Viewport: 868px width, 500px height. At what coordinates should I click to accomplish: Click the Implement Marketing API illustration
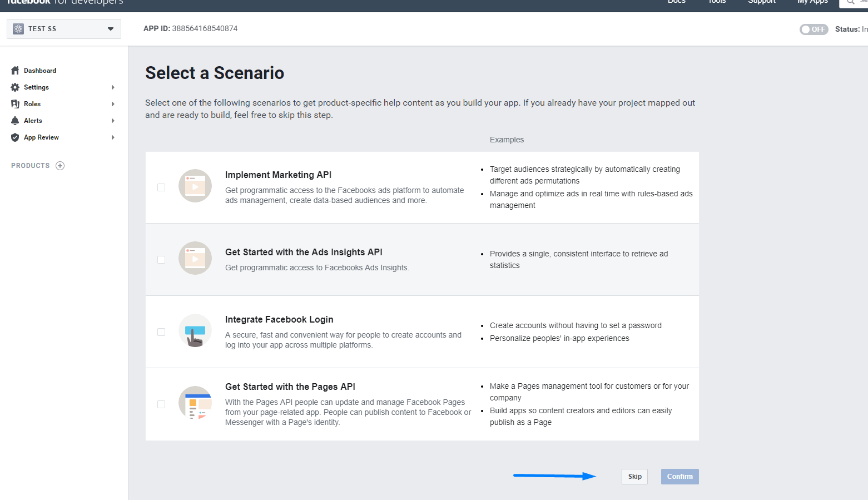tap(195, 186)
